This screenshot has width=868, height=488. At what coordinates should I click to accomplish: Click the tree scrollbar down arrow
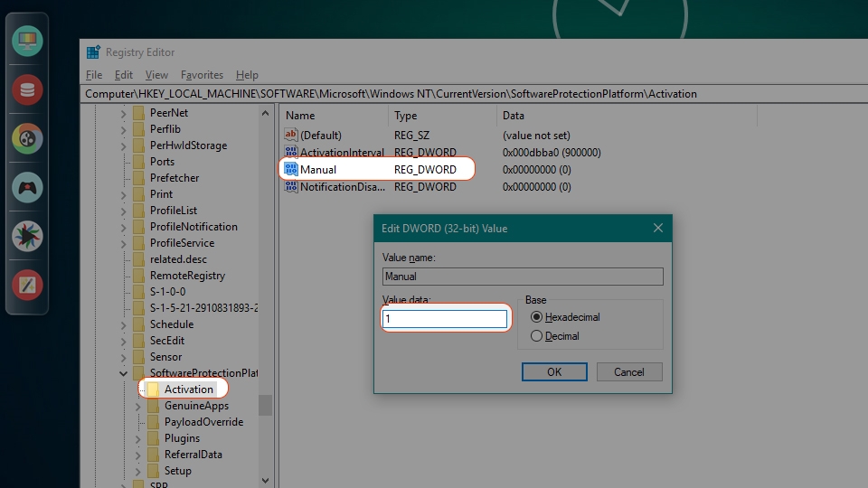[x=265, y=480]
